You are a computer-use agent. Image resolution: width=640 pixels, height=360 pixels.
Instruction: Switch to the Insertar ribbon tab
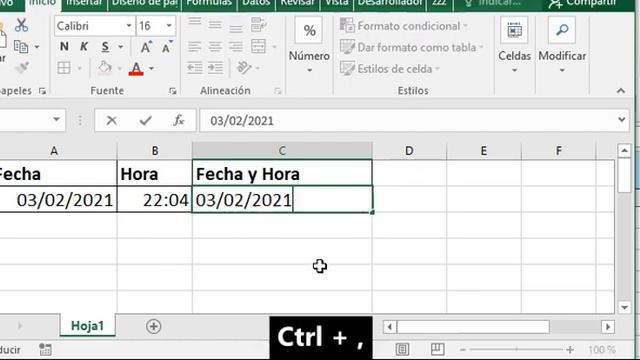[x=84, y=3]
